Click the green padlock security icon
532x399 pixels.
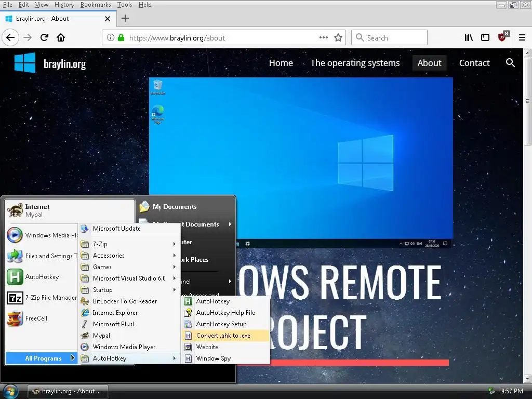tap(121, 37)
